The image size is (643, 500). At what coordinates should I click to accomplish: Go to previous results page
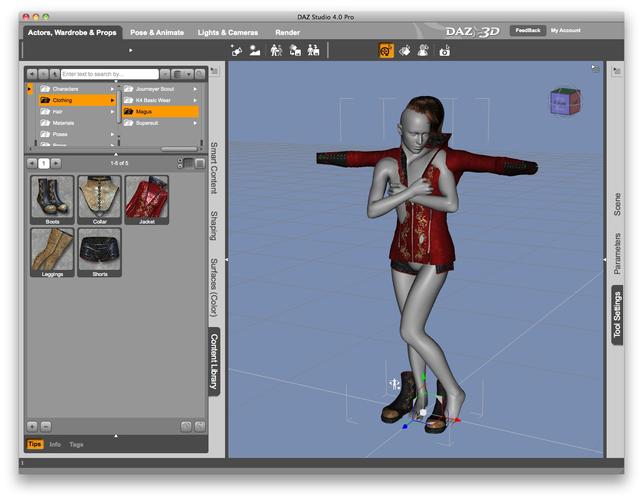pos(32,163)
